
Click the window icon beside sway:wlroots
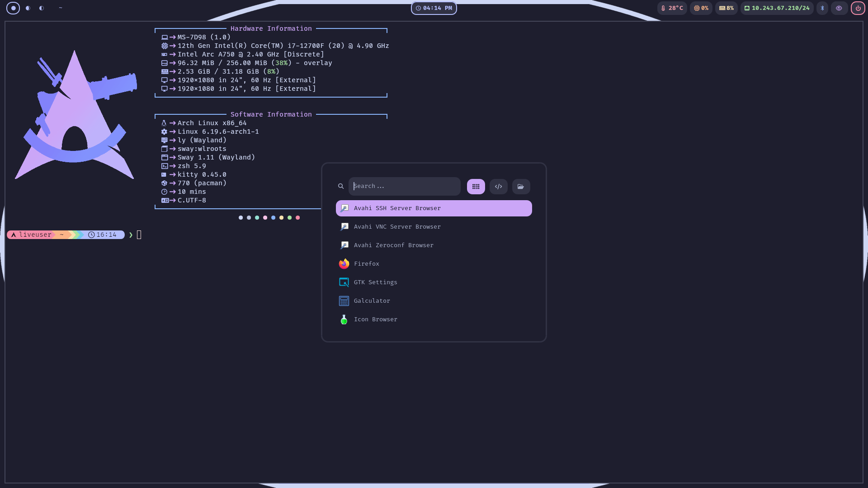point(165,149)
